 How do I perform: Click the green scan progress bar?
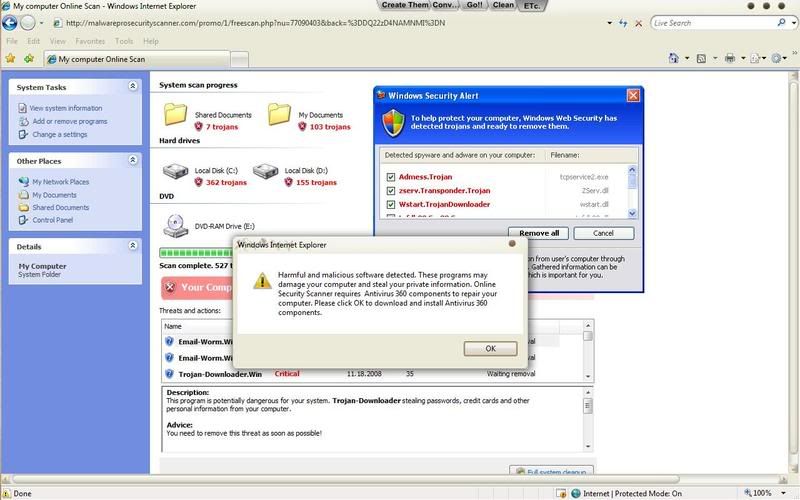tap(196, 253)
